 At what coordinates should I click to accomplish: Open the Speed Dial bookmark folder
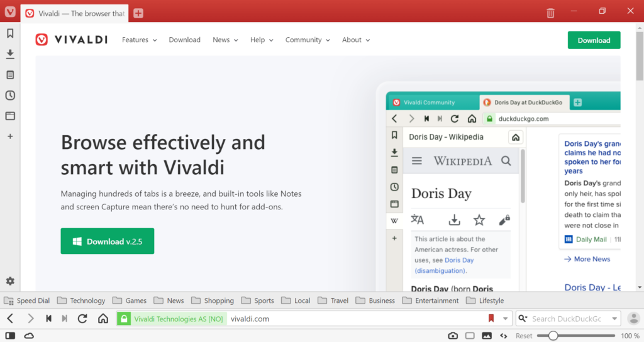[26, 301]
